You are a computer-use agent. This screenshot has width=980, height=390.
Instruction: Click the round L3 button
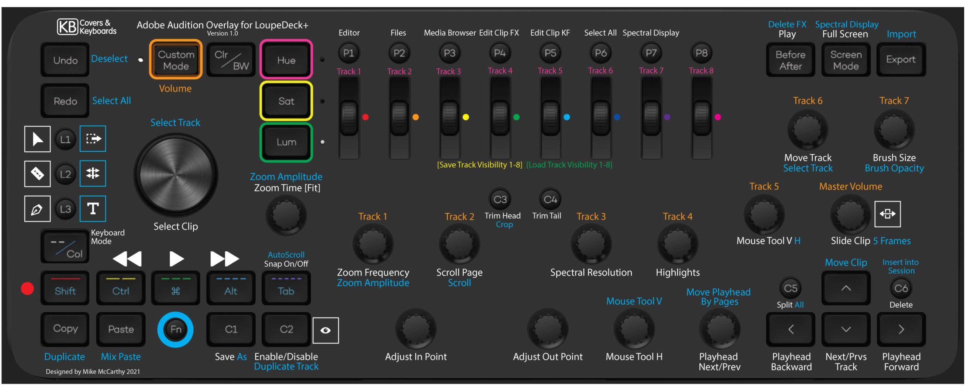(65, 209)
